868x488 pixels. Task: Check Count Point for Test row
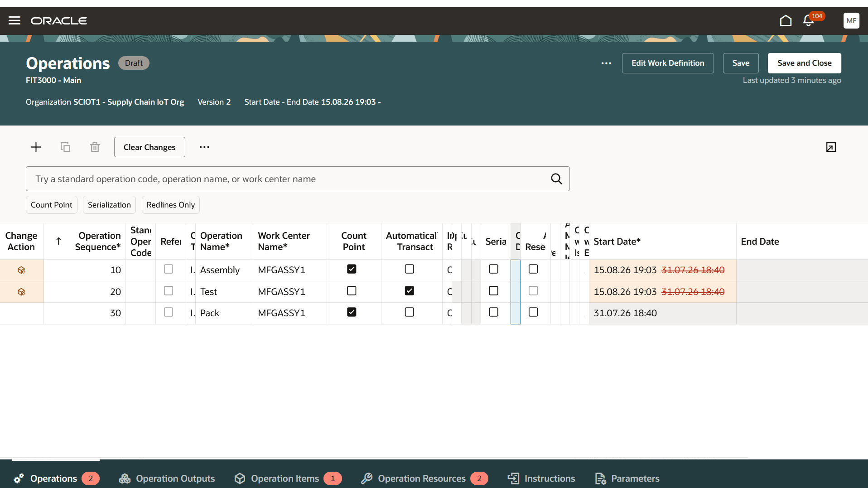click(x=352, y=291)
